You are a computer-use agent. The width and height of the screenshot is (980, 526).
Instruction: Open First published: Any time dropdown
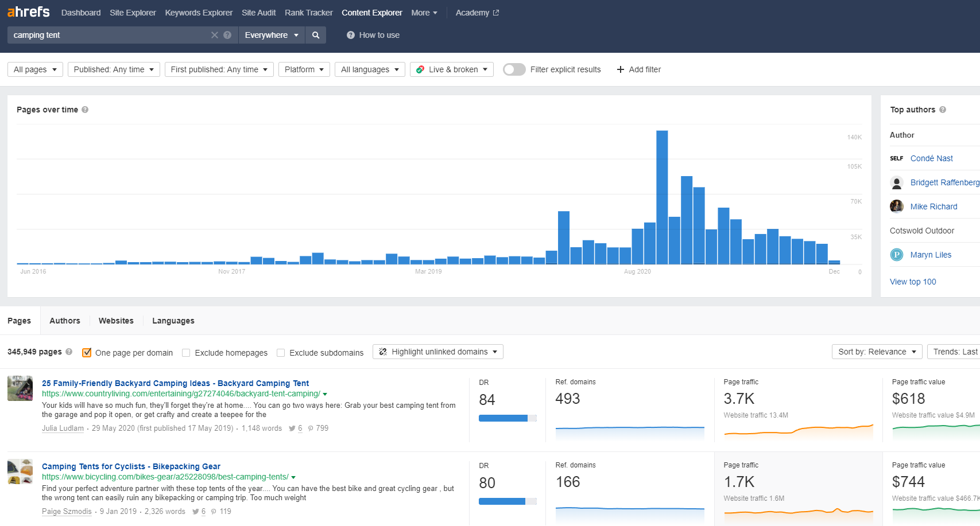(x=219, y=69)
